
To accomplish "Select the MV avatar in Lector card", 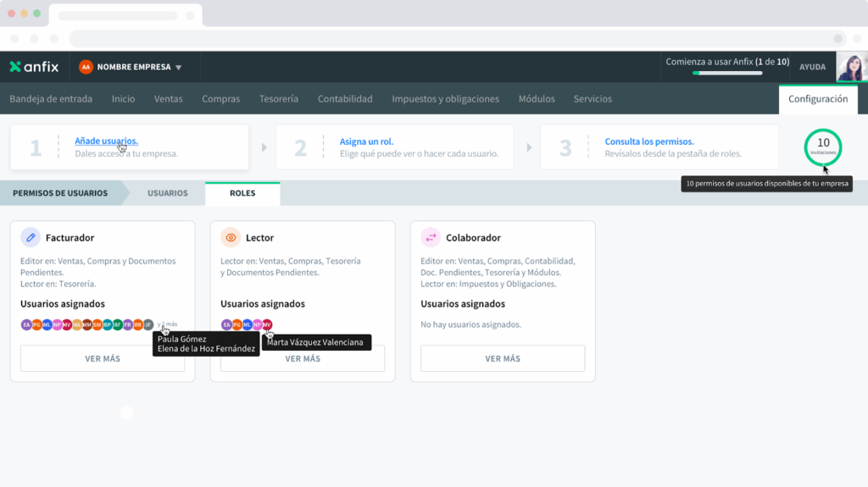I will 267,324.
